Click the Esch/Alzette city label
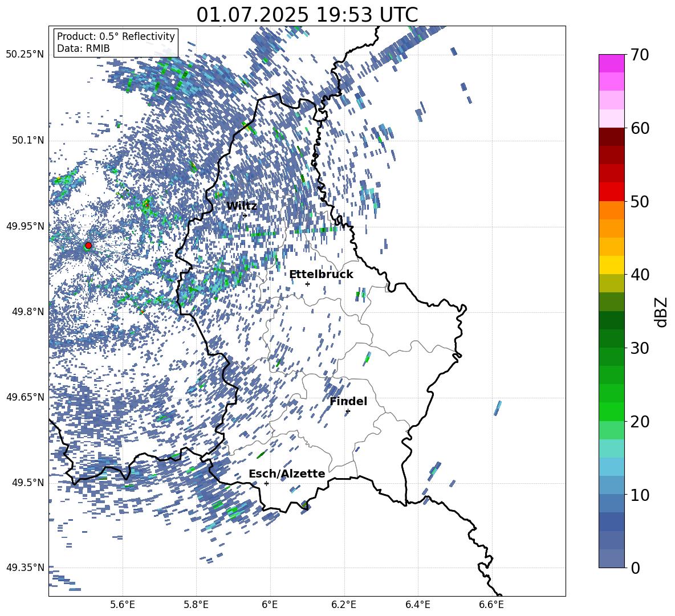675x616 pixels. [287, 474]
